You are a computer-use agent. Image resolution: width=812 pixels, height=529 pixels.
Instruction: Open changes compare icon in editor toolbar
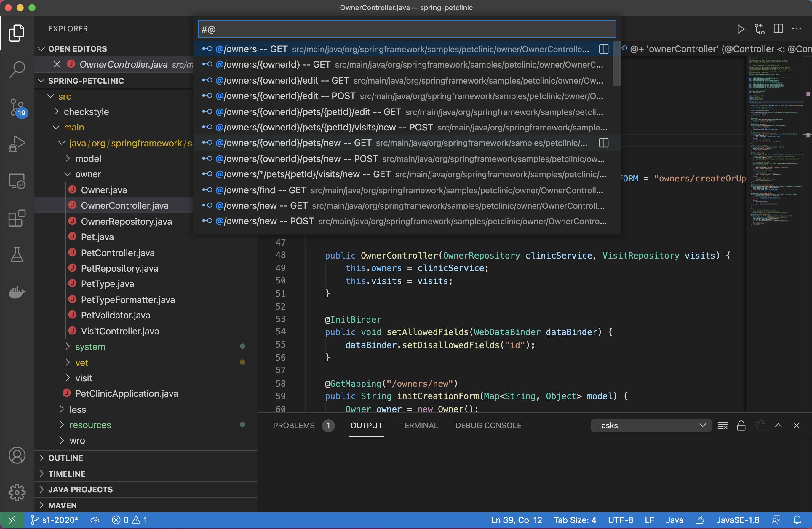tap(760, 29)
